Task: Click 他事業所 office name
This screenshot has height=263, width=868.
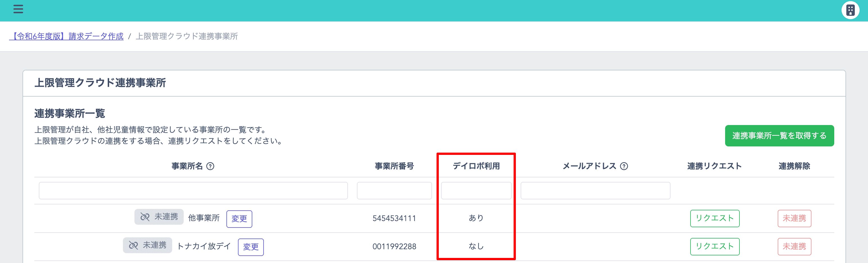Action: coord(204,218)
